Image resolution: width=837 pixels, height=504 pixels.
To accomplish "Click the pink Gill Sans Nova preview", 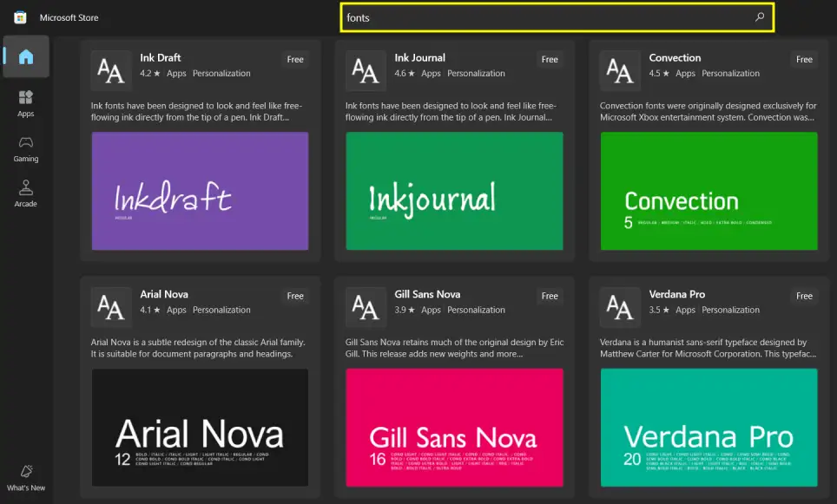I will 454,427.
